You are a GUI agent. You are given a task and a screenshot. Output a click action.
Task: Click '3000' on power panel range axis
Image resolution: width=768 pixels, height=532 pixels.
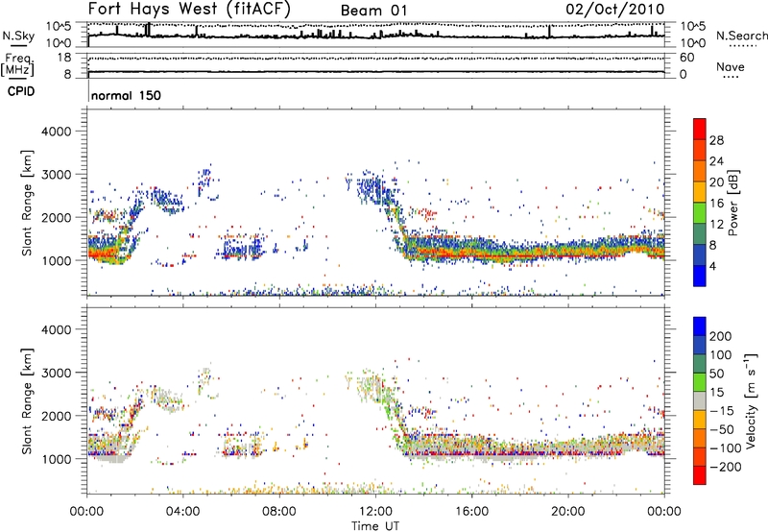point(56,175)
